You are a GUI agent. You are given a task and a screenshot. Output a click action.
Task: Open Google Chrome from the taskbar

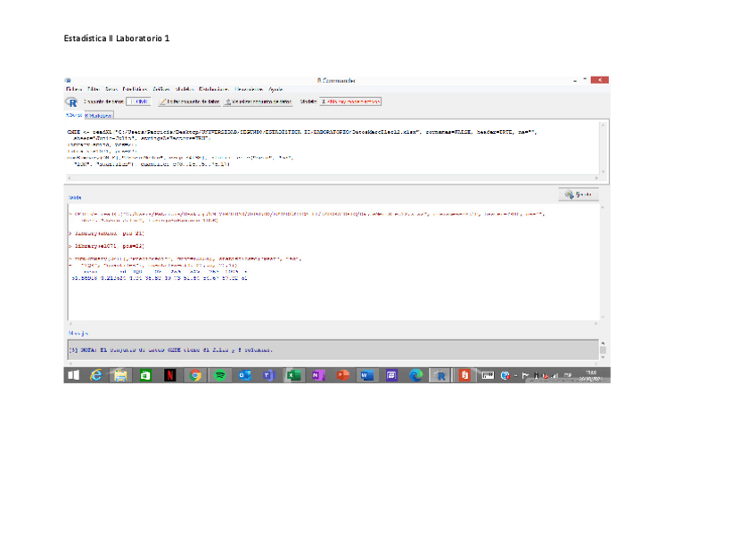point(194,376)
